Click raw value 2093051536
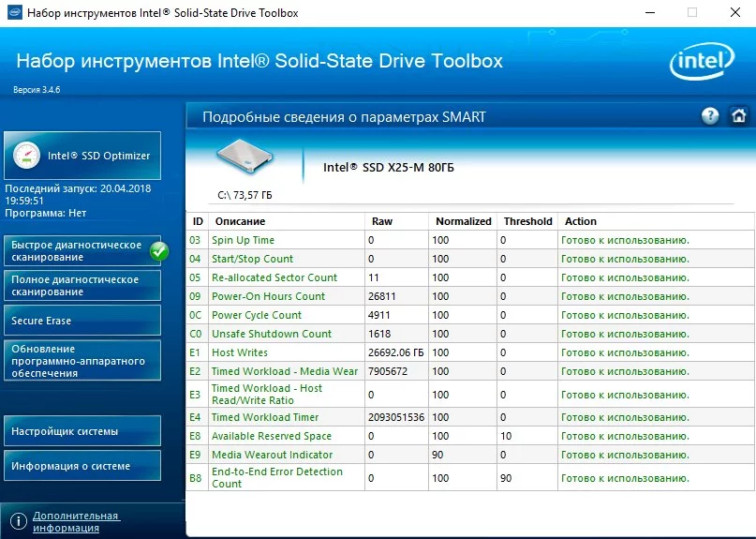The height and width of the screenshot is (539, 756). 396,417
